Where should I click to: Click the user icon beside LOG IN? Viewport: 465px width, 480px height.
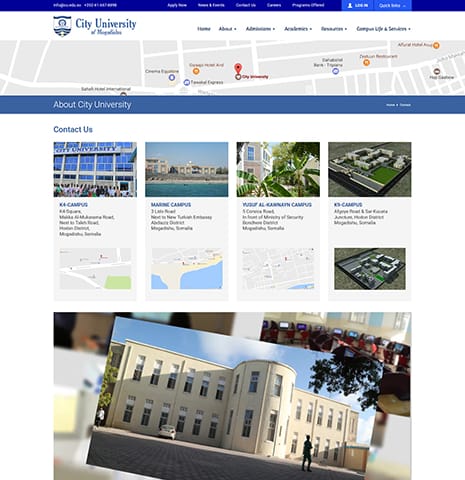click(350, 6)
